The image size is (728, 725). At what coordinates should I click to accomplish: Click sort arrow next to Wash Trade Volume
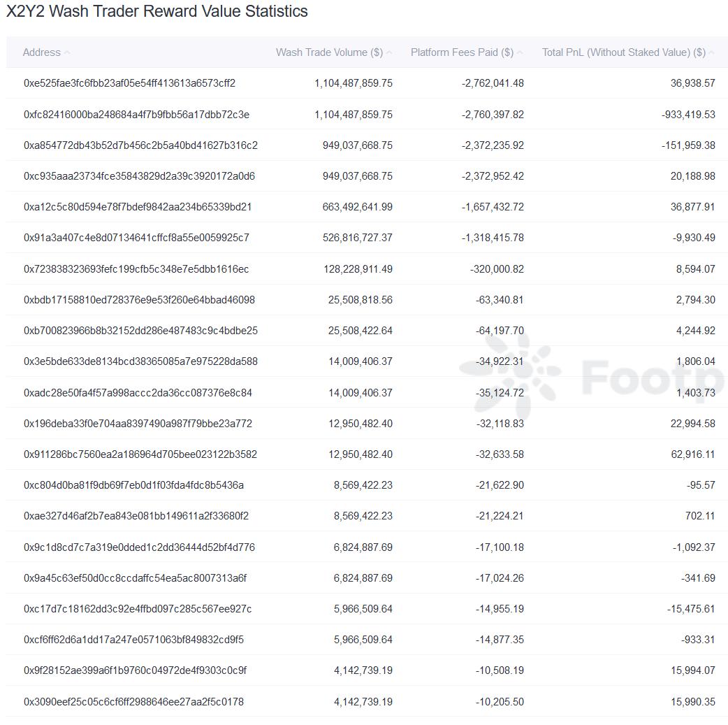click(389, 53)
